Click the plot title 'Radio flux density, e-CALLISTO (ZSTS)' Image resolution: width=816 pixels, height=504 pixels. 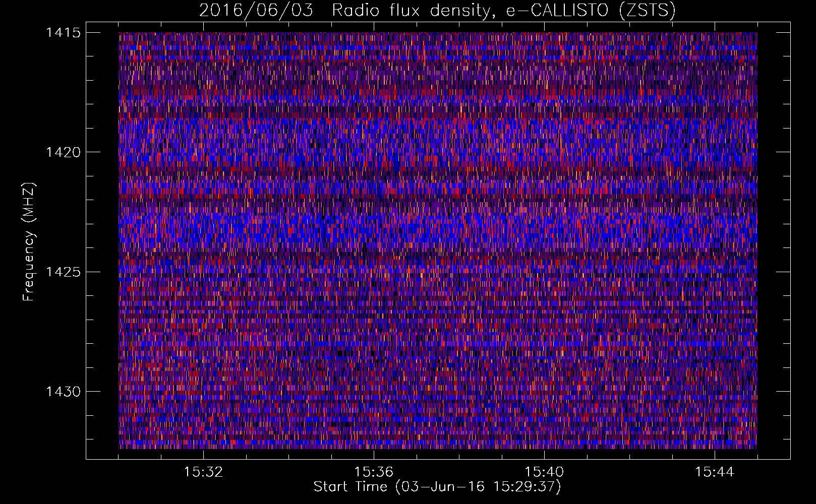[x=503, y=11]
